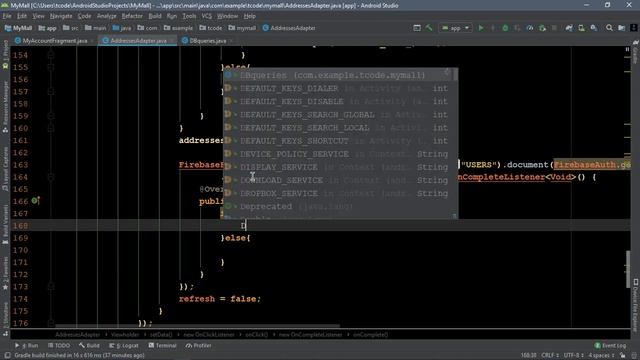640x360 pixels.
Task: Open the Help menu
Action: pyautogui.click(x=249, y=16)
